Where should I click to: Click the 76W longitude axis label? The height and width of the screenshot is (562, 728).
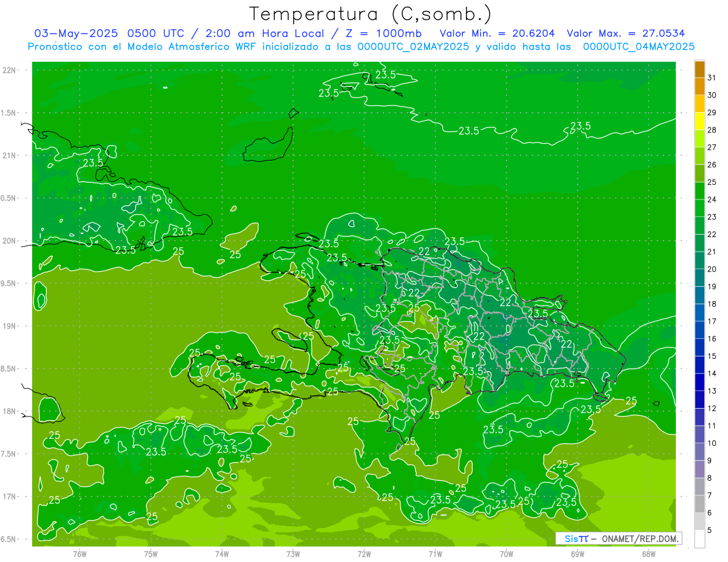point(79,554)
